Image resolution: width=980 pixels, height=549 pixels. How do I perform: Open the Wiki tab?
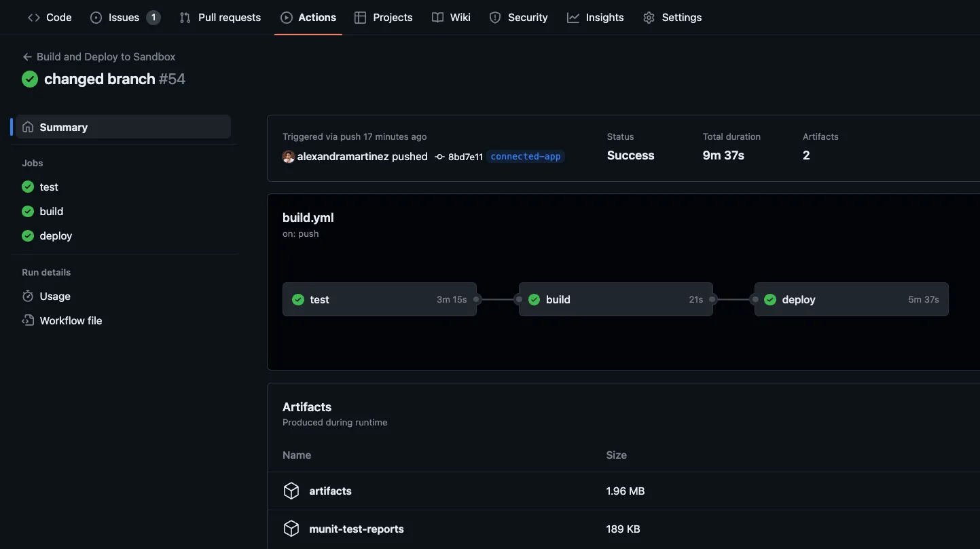click(x=451, y=18)
